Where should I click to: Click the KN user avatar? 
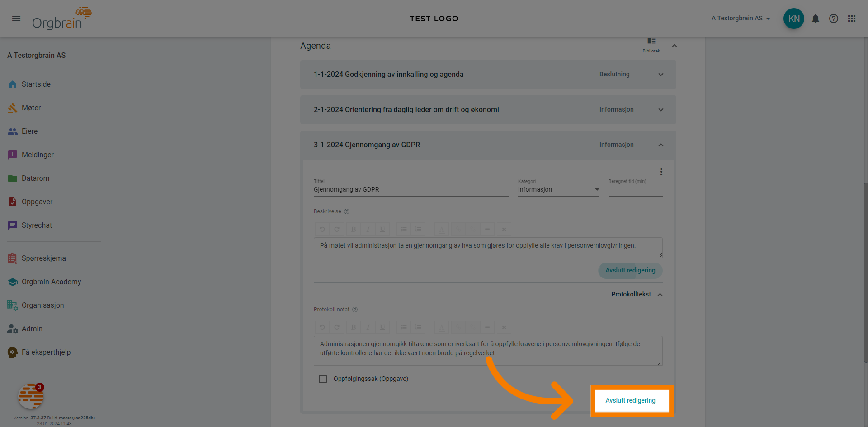tap(794, 19)
